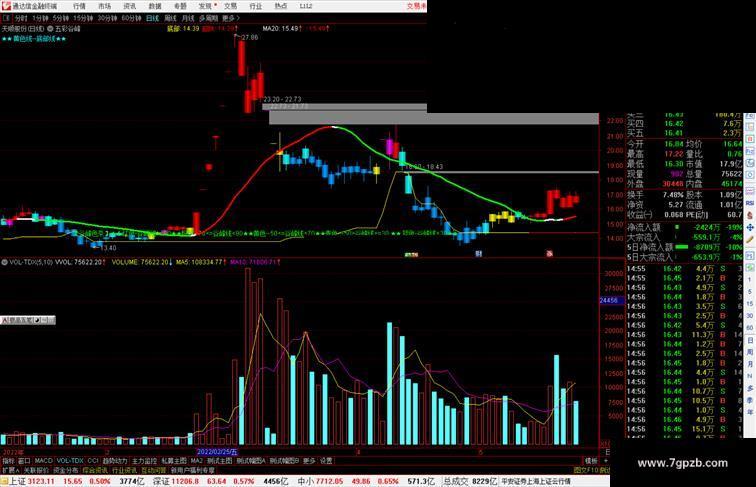Select the 周线 weekly period
Image resolution: width=756 pixels, height=487 pixels.
pos(170,18)
